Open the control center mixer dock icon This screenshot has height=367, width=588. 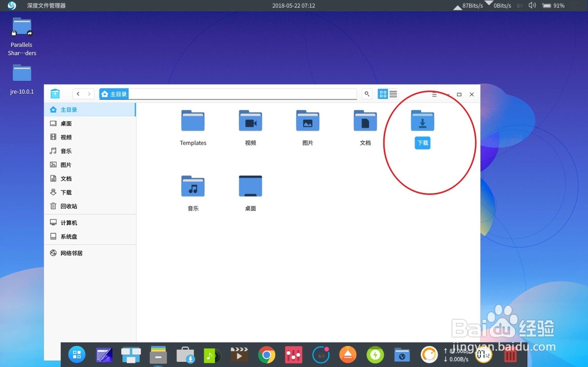pyautogui.click(x=293, y=355)
